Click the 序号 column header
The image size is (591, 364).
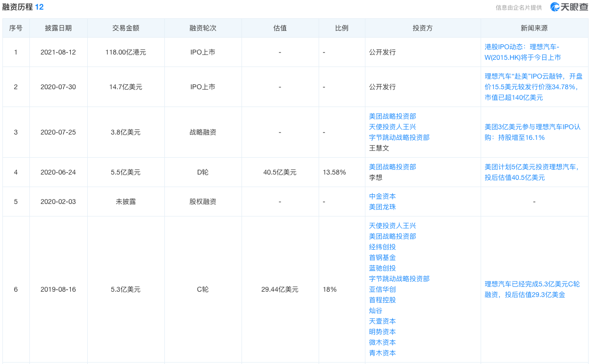point(16,28)
